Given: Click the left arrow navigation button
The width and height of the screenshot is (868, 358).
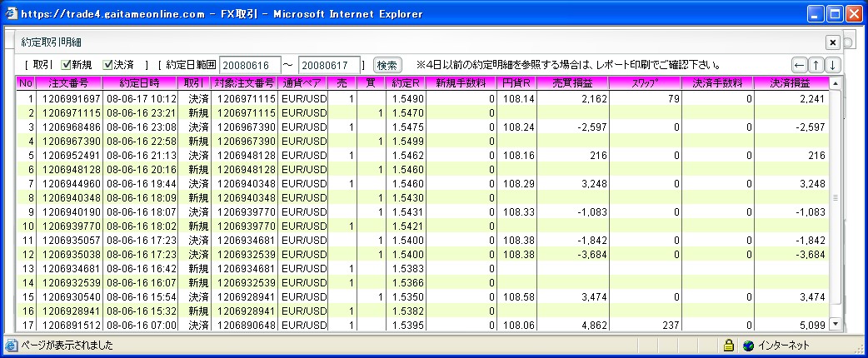Looking at the screenshot, I should [x=800, y=65].
